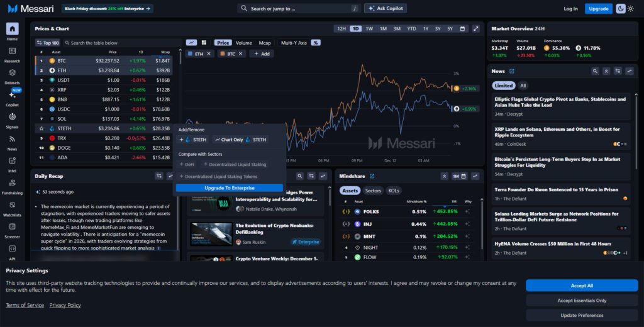Open the Mindshare 1M period selector
644x327 pixels.
pos(459,176)
